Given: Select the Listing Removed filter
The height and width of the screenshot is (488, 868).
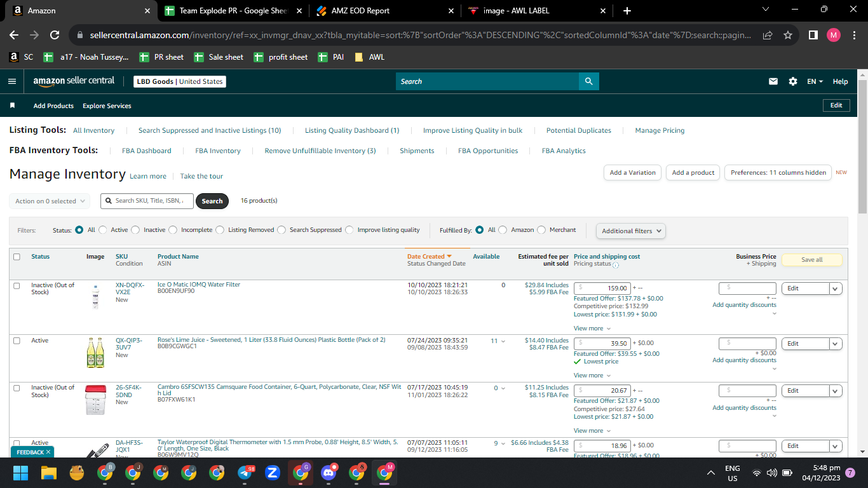Looking at the screenshot, I should [x=220, y=230].
